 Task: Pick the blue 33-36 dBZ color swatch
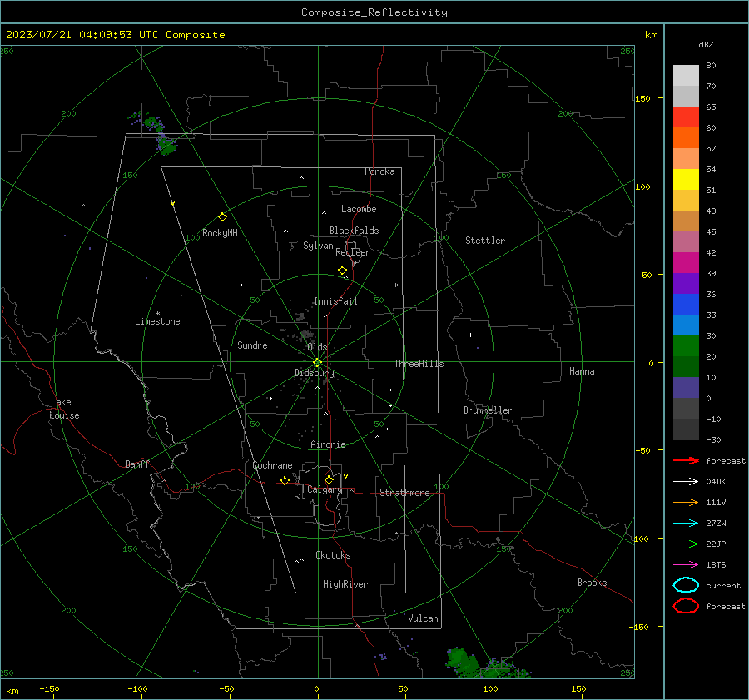pos(686,305)
